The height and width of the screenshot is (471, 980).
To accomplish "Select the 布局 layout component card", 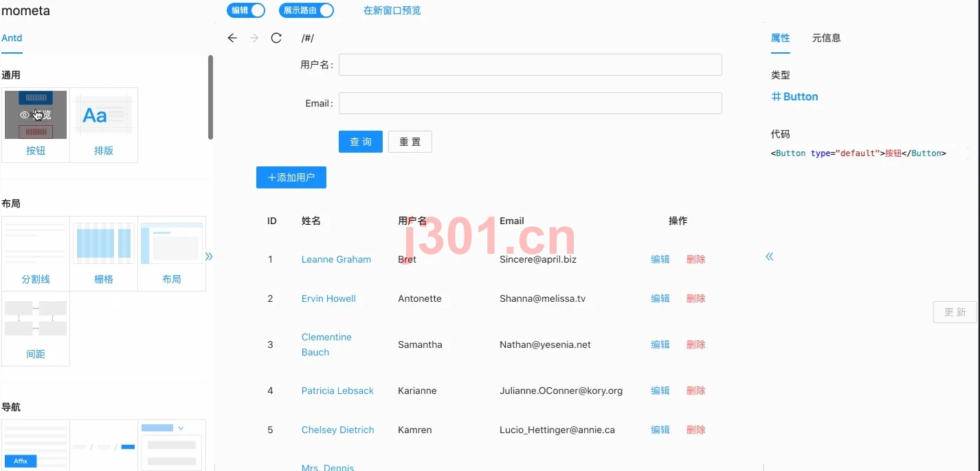I will 172,254.
